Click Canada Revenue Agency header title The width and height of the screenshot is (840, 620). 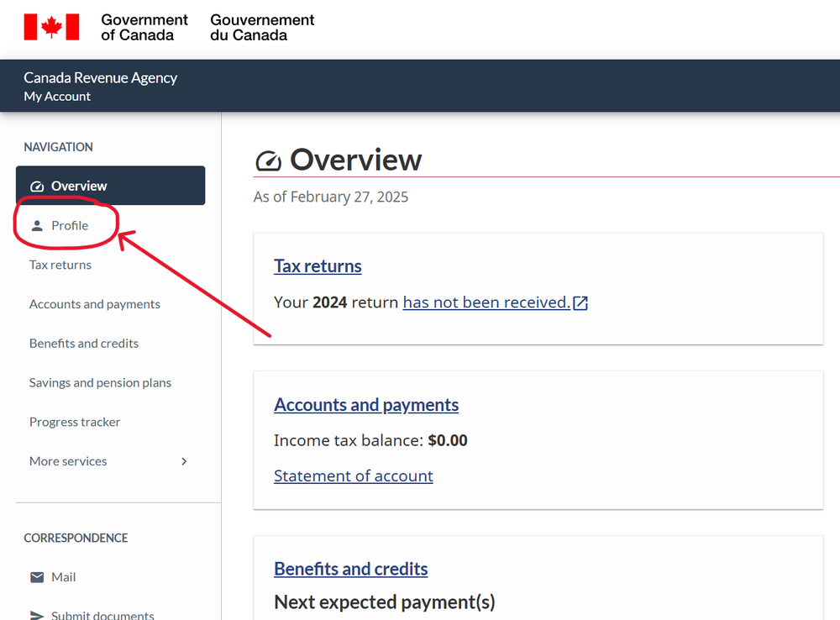point(100,77)
